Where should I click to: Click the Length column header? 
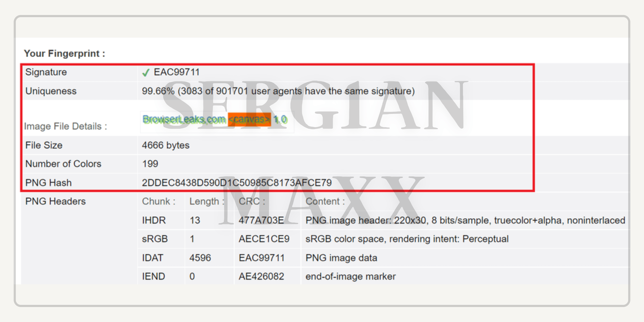point(206,201)
